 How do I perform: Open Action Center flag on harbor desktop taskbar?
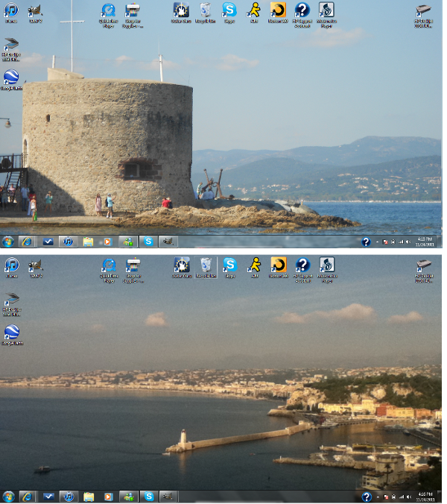386,497
